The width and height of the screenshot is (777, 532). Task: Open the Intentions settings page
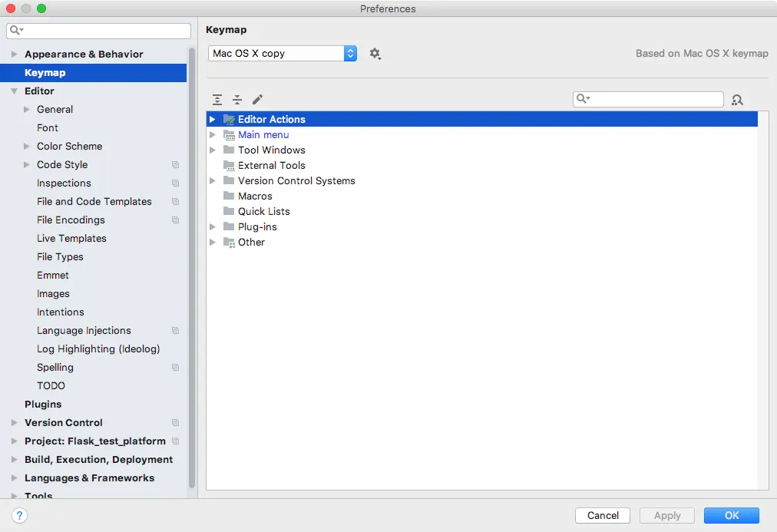(61, 312)
